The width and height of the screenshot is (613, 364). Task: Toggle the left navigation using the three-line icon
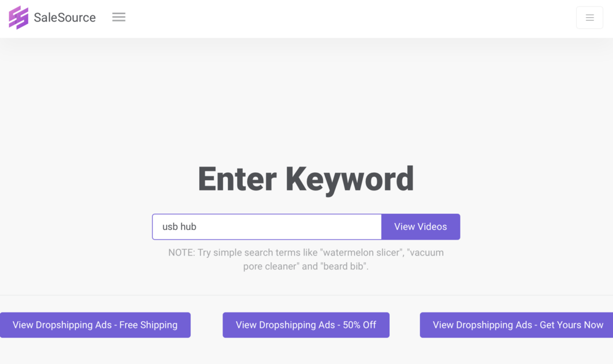click(x=119, y=17)
